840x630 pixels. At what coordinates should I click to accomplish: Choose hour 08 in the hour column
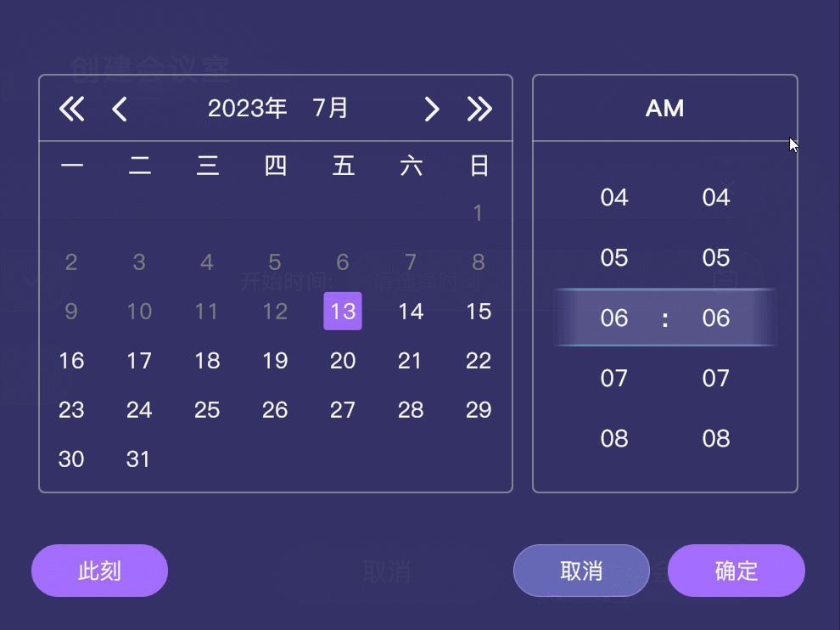click(x=613, y=439)
